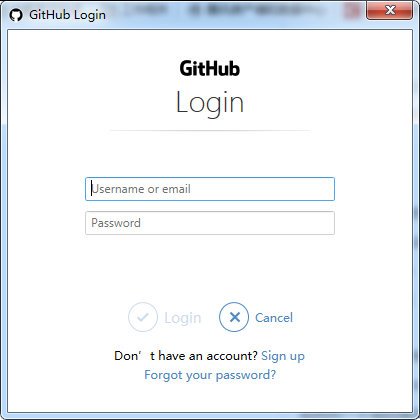Click the blurred title bar area beside the title
Screen dimensions: 420x420
(x=233, y=11)
